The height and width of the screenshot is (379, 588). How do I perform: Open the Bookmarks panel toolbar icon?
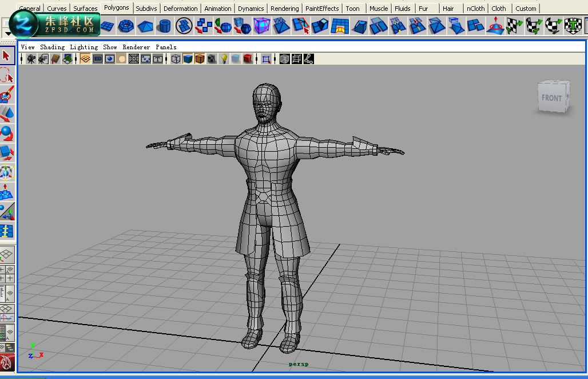(x=55, y=59)
